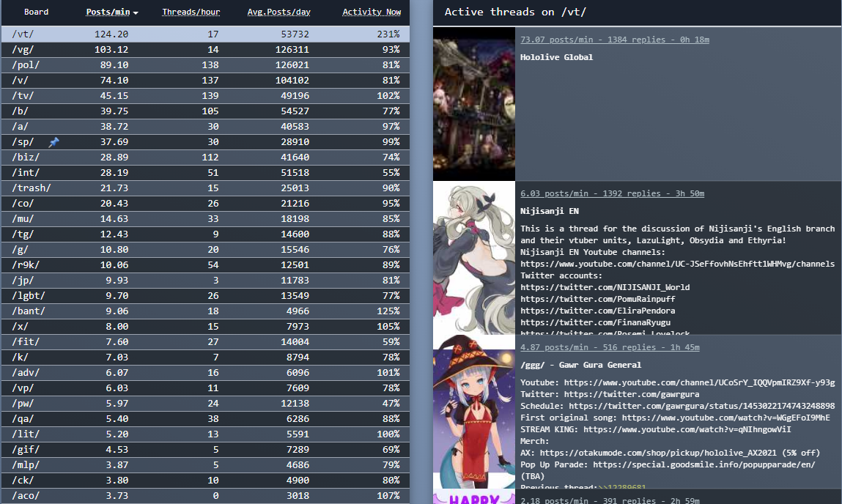Click the otakumode AX merch URL line
Image resolution: width=842 pixels, height=504 pixels.
pos(671,453)
